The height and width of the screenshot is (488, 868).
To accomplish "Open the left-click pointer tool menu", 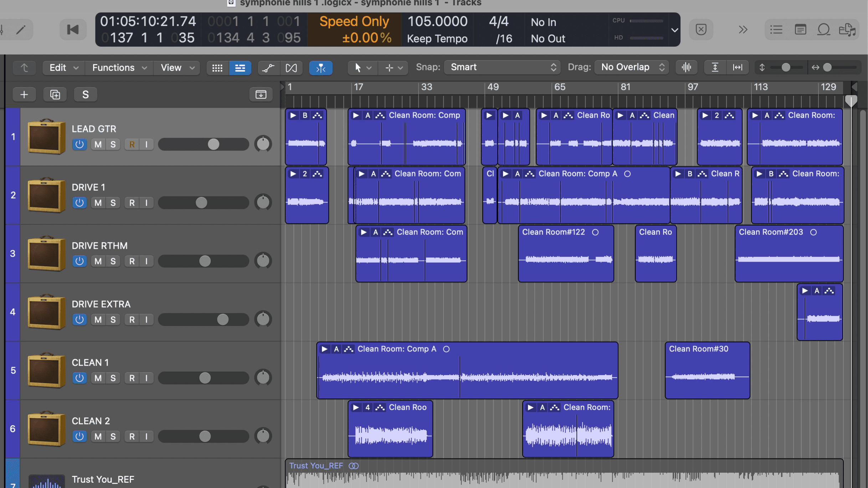I will [363, 68].
